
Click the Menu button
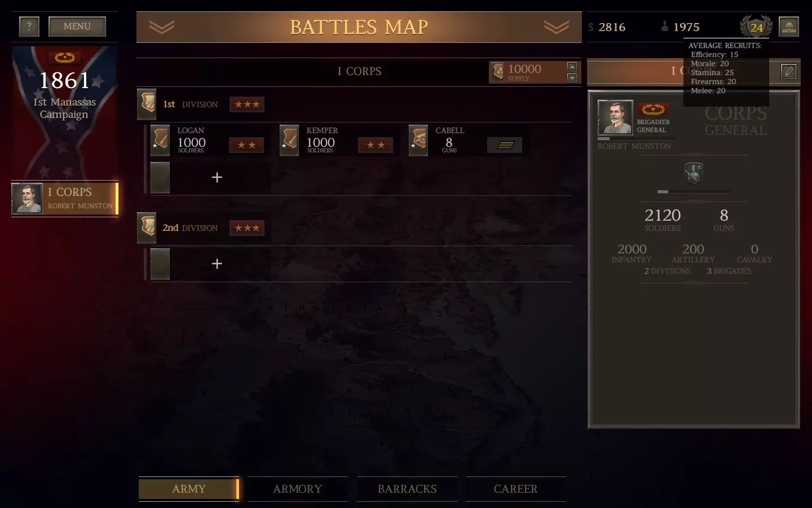pyautogui.click(x=77, y=27)
